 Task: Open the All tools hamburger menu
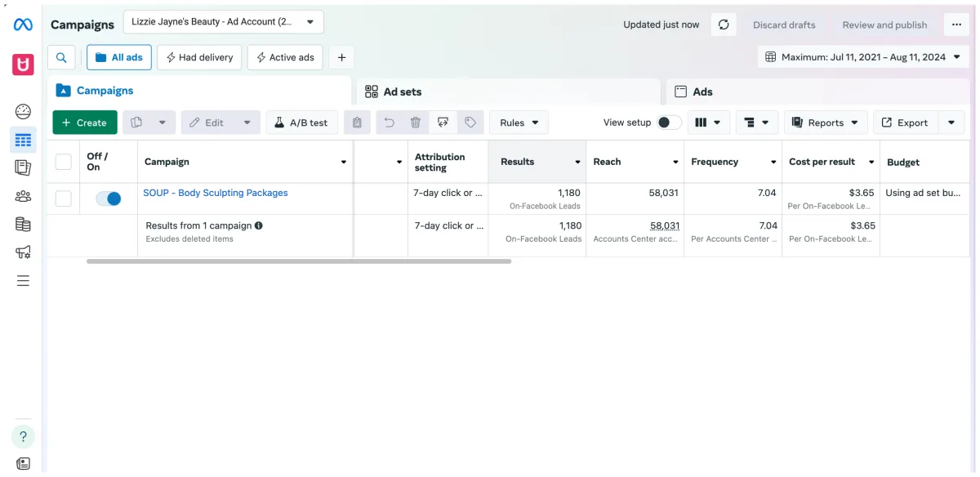(x=23, y=281)
